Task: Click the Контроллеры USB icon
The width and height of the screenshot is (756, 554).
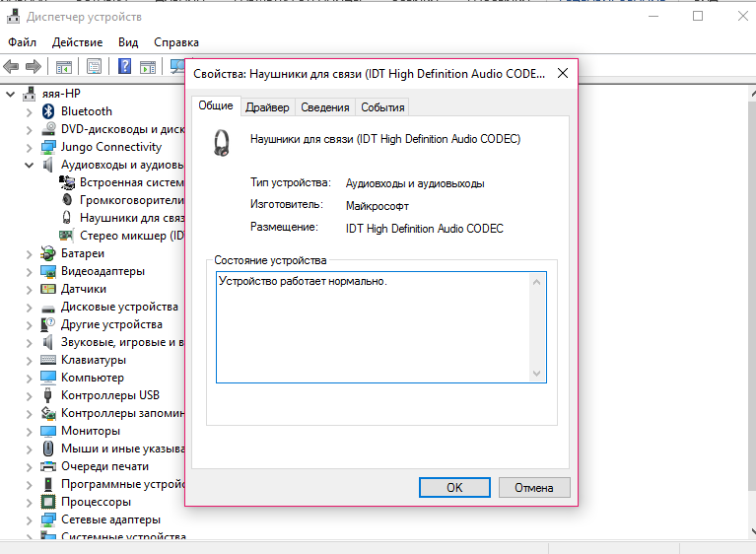Action: [47, 395]
